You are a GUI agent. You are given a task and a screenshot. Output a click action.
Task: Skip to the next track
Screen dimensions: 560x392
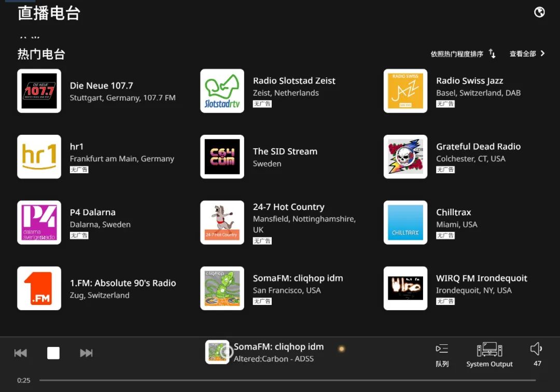pos(86,353)
